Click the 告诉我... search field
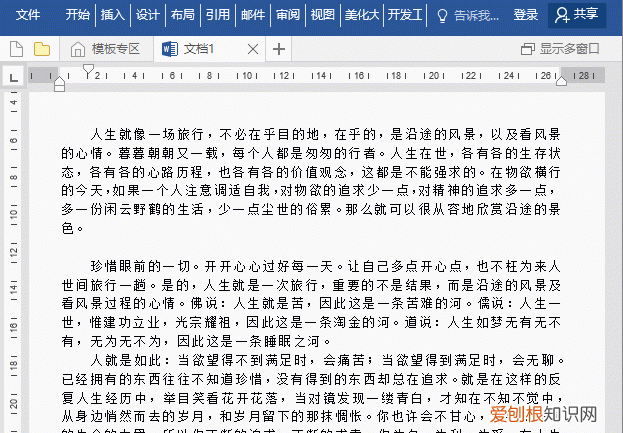Image resolution: width=623 pixels, height=433 pixels. click(476, 15)
